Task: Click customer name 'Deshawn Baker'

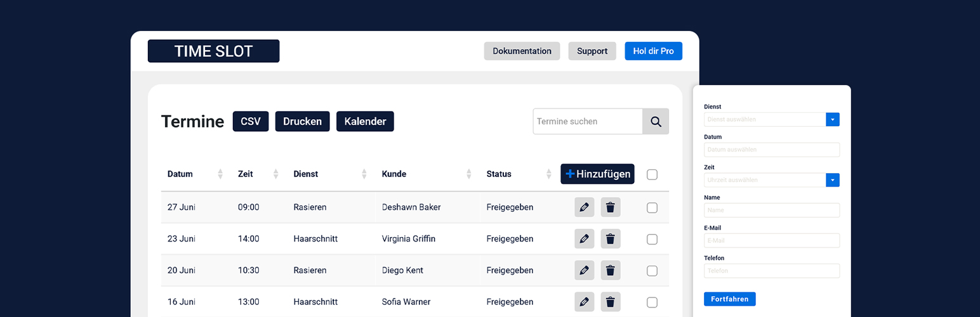Action: (x=411, y=207)
